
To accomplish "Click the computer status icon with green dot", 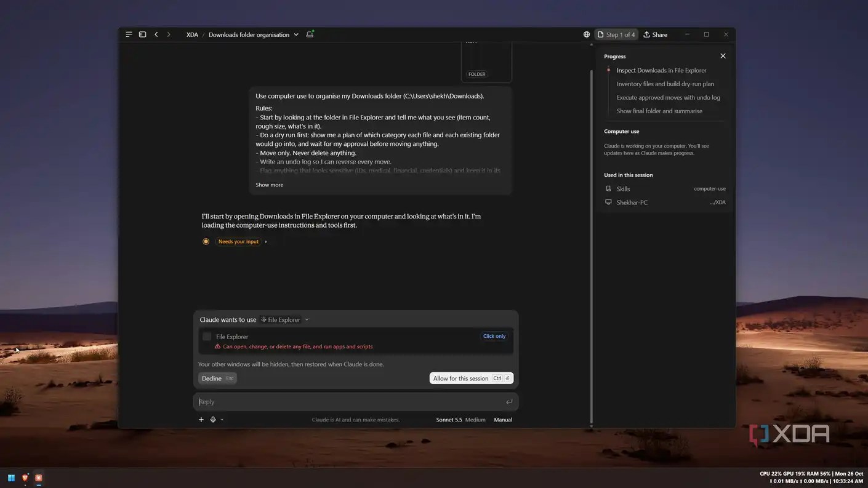I will click(310, 34).
